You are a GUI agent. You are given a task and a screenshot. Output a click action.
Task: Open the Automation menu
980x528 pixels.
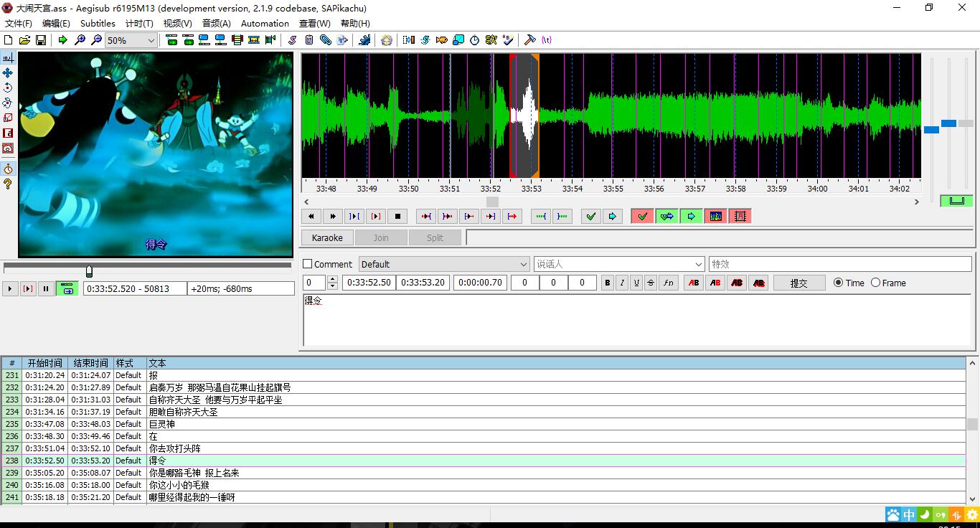[x=265, y=23]
